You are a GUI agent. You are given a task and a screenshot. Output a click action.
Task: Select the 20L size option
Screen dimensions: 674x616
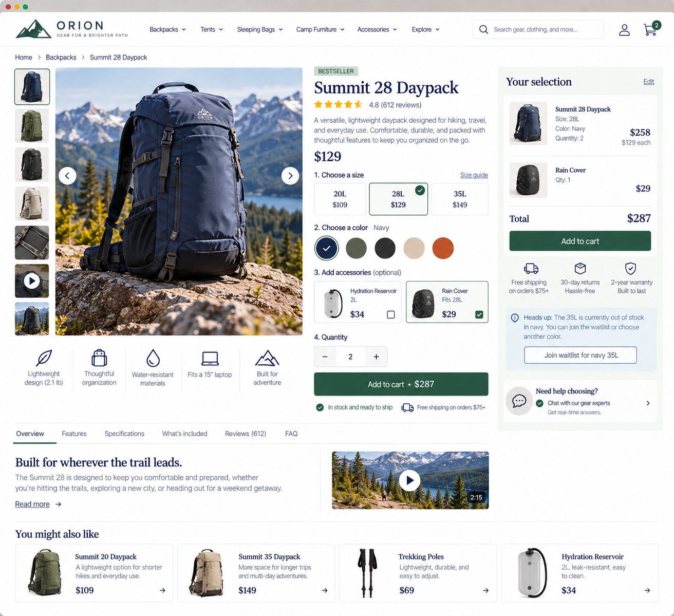pos(340,199)
